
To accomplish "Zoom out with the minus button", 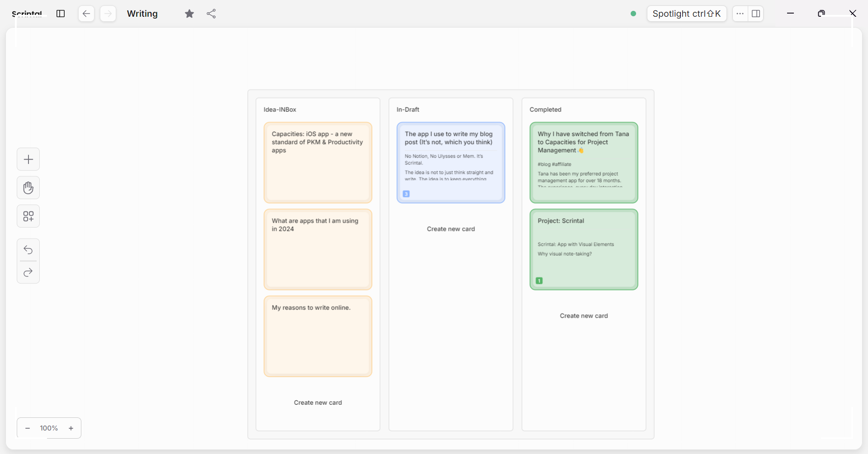I will [28, 428].
